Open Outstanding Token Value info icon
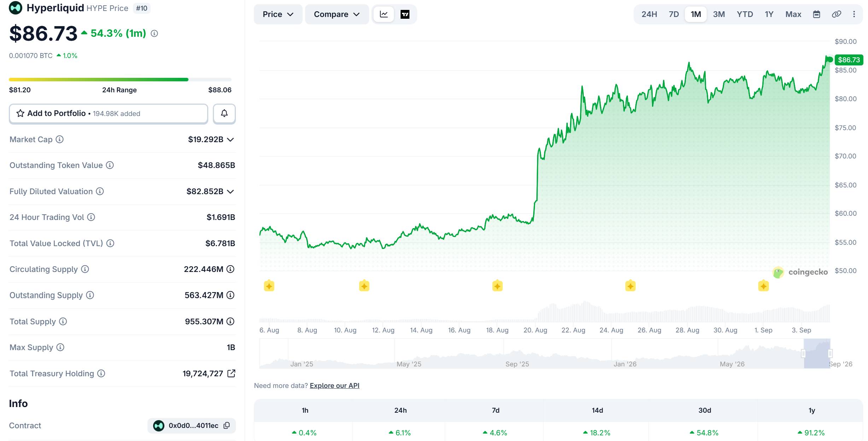Image resolution: width=868 pixels, height=441 pixels. click(110, 165)
